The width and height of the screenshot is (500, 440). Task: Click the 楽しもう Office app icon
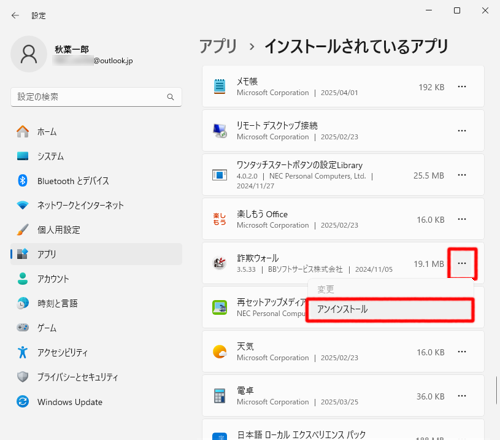click(220, 219)
